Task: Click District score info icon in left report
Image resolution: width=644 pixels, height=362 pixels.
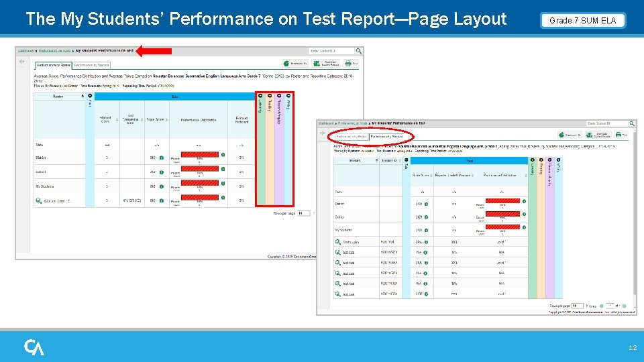Action: tap(162, 158)
